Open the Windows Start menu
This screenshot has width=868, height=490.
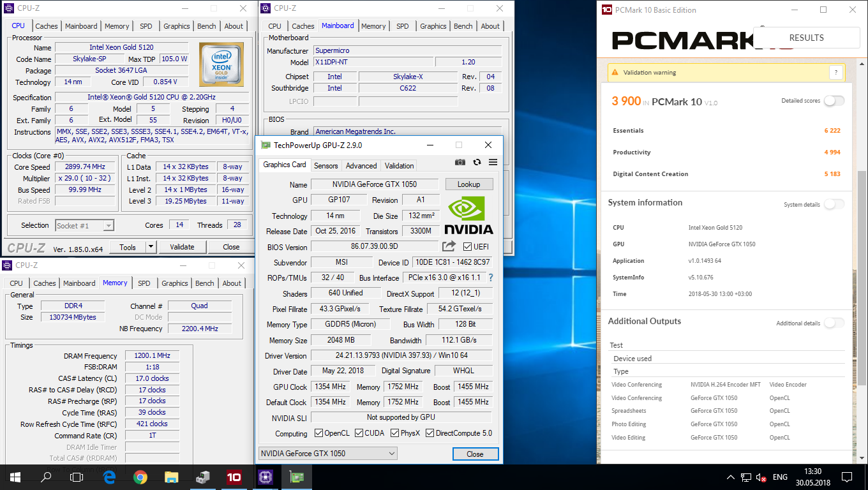pyautogui.click(x=15, y=477)
